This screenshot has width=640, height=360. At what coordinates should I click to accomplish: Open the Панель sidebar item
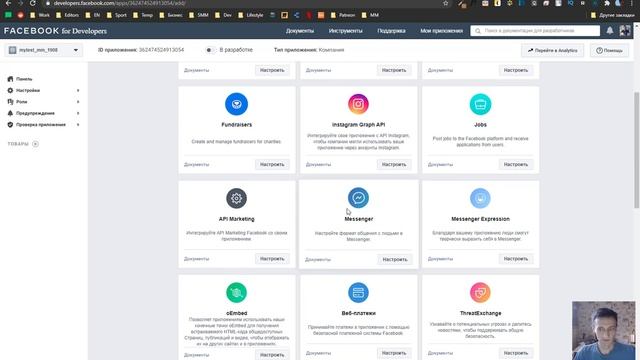coord(24,79)
